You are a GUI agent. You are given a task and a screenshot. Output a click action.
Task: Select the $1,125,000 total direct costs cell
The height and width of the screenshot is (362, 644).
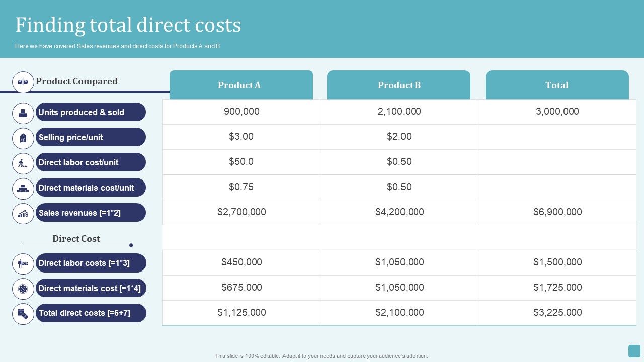[x=241, y=313]
